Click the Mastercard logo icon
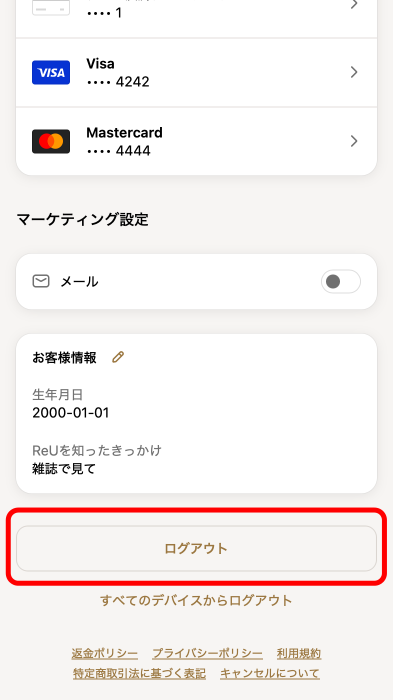 [51, 142]
